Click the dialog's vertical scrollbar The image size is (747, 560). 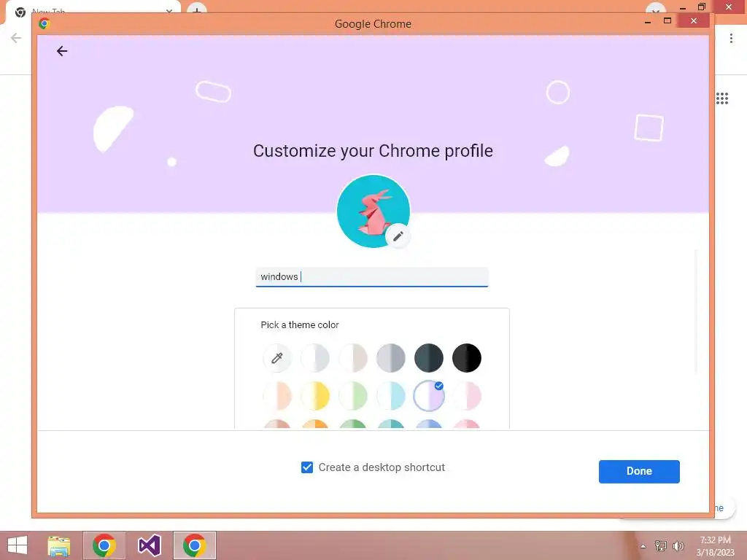click(696, 312)
